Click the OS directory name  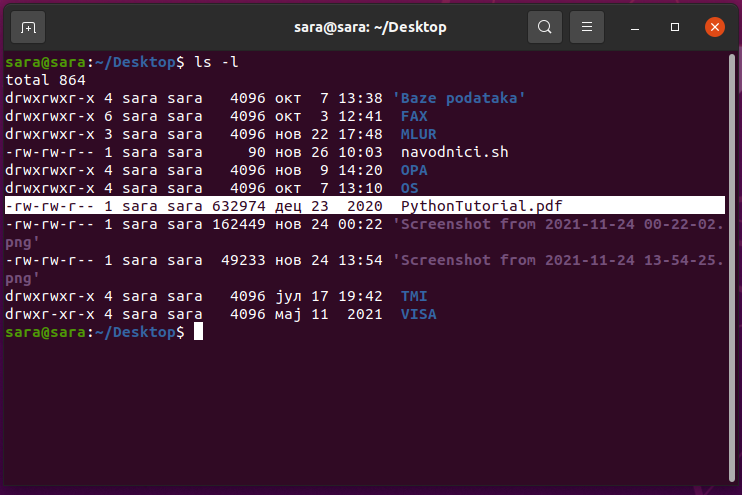coord(409,188)
